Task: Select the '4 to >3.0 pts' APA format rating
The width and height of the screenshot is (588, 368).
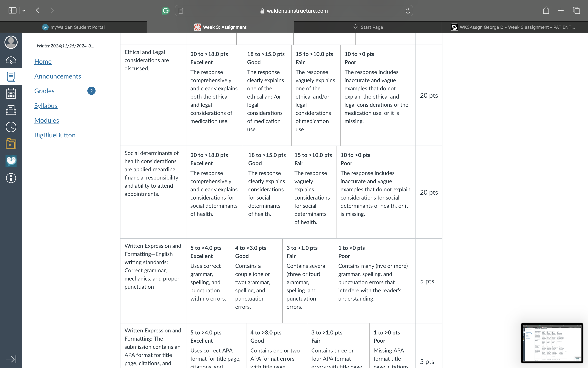Action: click(277, 346)
